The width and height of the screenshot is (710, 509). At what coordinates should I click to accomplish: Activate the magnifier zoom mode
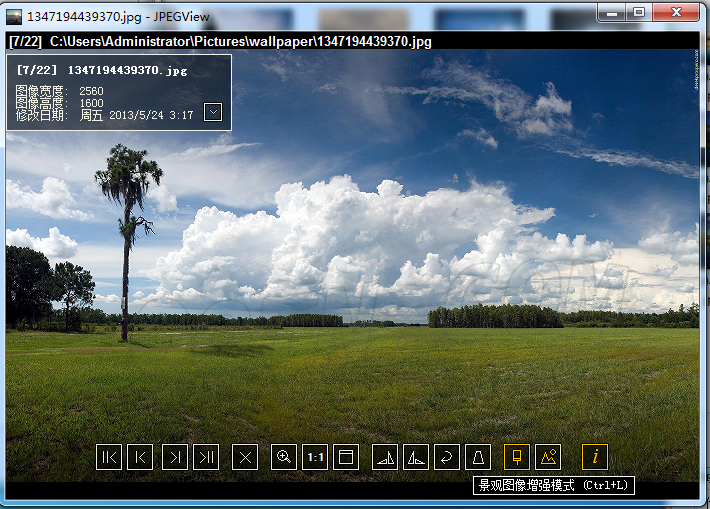click(284, 457)
